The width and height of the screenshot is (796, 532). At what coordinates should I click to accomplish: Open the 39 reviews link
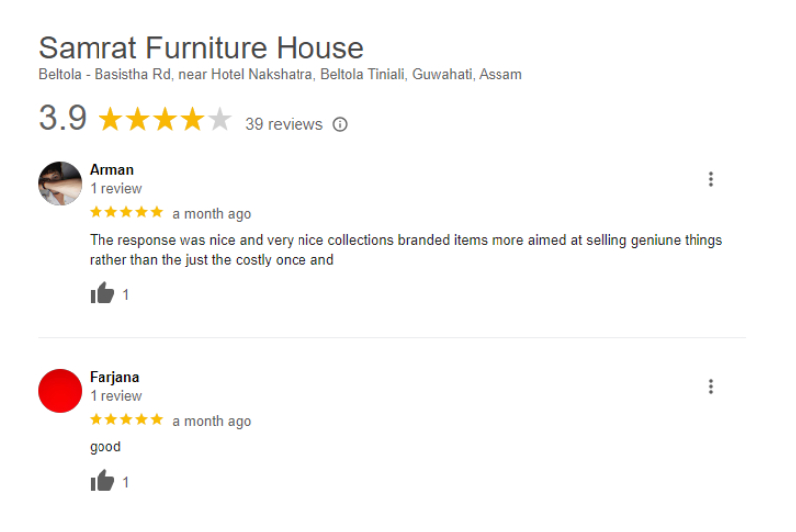(284, 124)
